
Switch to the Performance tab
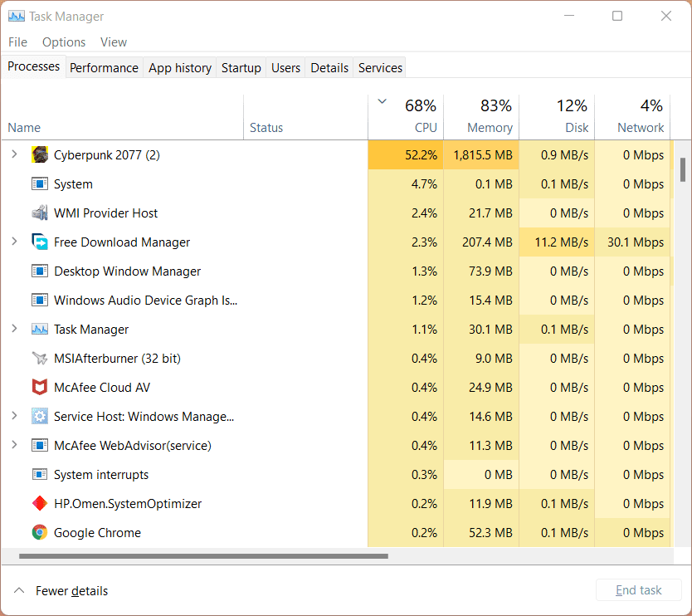click(x=105, y=67)
